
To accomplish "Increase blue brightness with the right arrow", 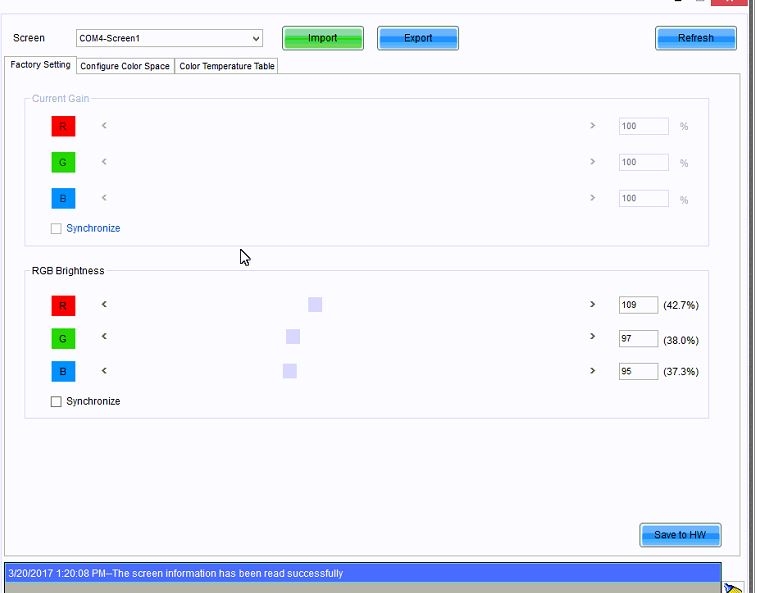I will pos(592,370).
